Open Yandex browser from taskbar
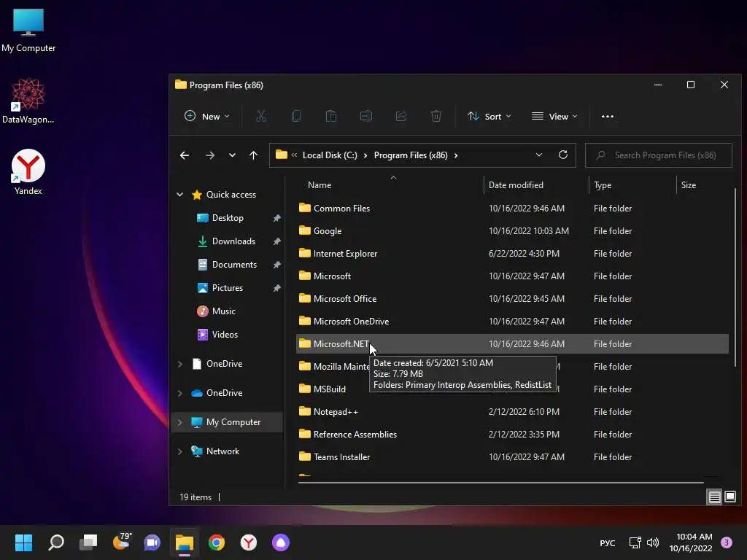Screen dimensions: 747x560 point(248,542)
